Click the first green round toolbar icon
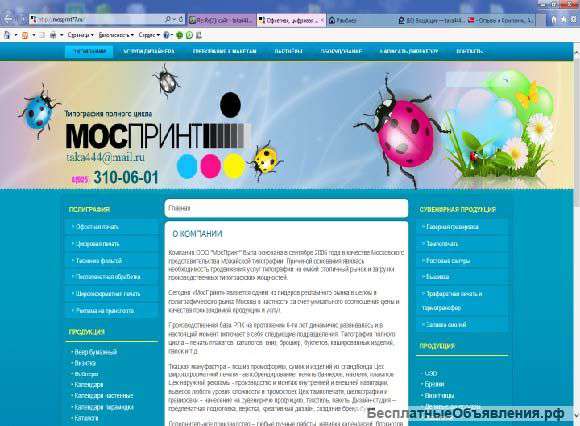This screenshot has width=580, height=426. click(180, 36)
